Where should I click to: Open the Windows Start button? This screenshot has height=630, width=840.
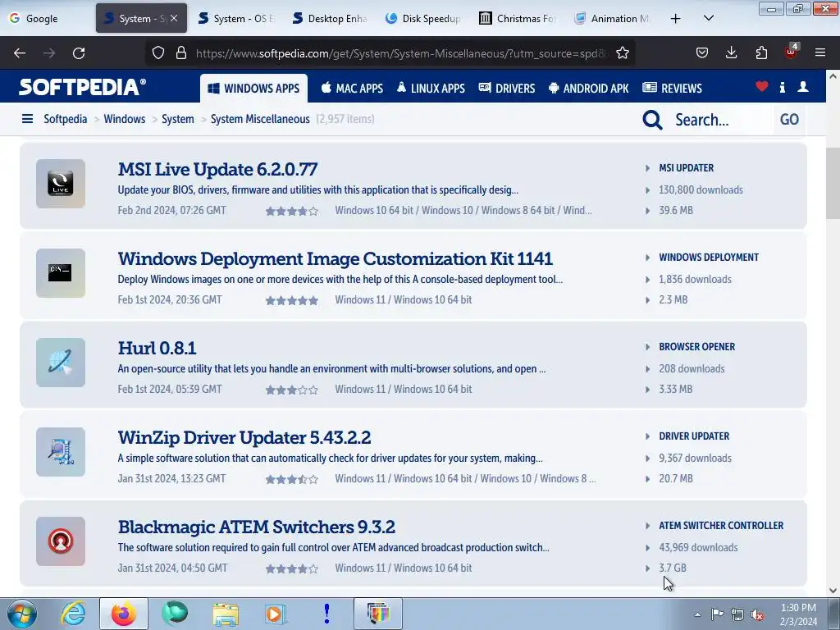pos(22,614)
